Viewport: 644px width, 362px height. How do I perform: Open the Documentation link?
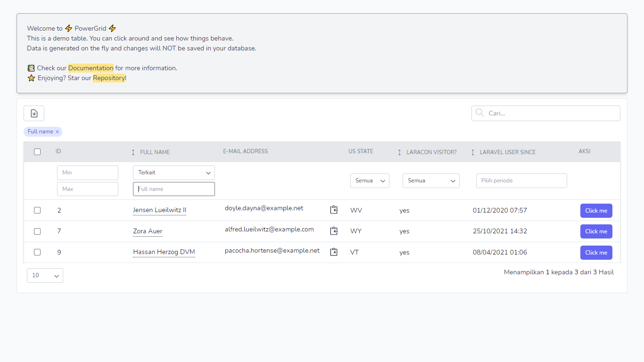[91, 68]
